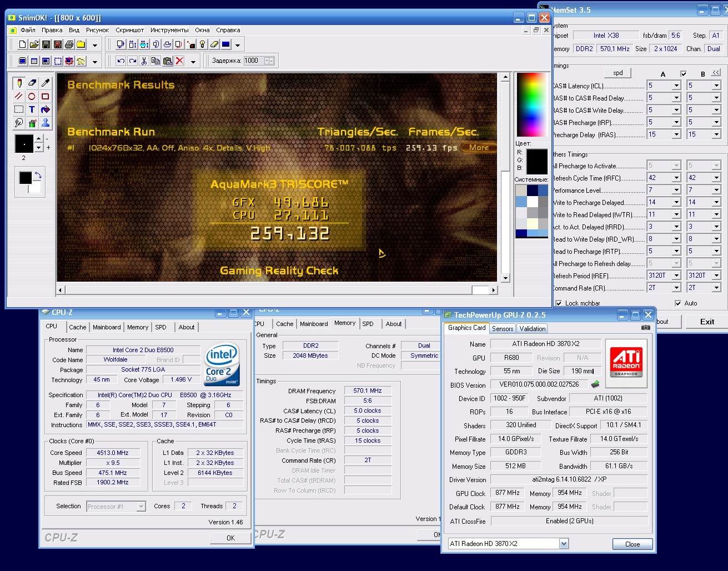The height and width of the screenshot is (571, 728).
Task: Switch to Sensors tab in GPU-Z
Action: [x=503, y=329]
